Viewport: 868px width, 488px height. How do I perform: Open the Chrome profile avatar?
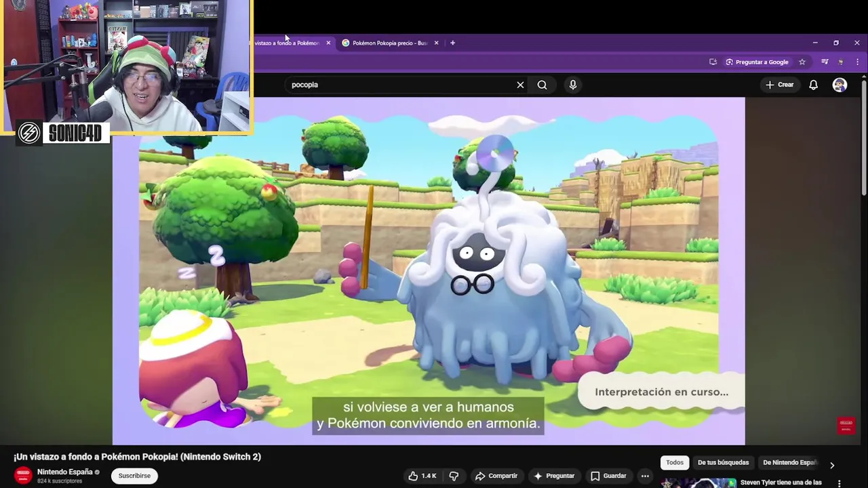pos(842,62)
